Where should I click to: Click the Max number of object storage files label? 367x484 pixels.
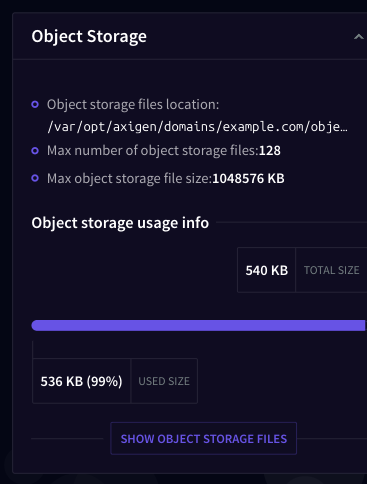[153, 151]
